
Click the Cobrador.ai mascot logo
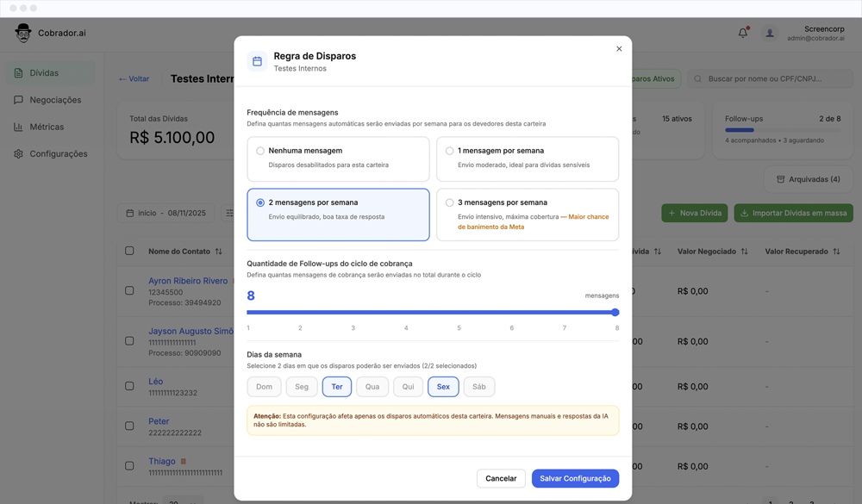23,33
